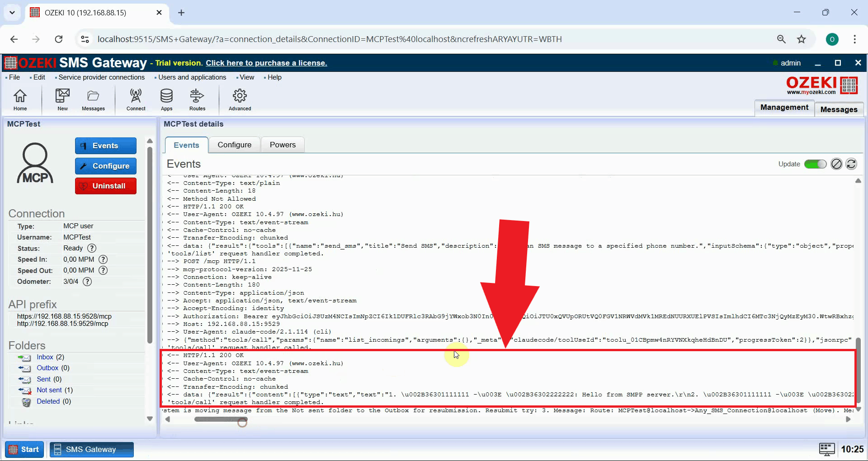Select the Events tab
Screen dimensions: 868x461
(186, 145)
